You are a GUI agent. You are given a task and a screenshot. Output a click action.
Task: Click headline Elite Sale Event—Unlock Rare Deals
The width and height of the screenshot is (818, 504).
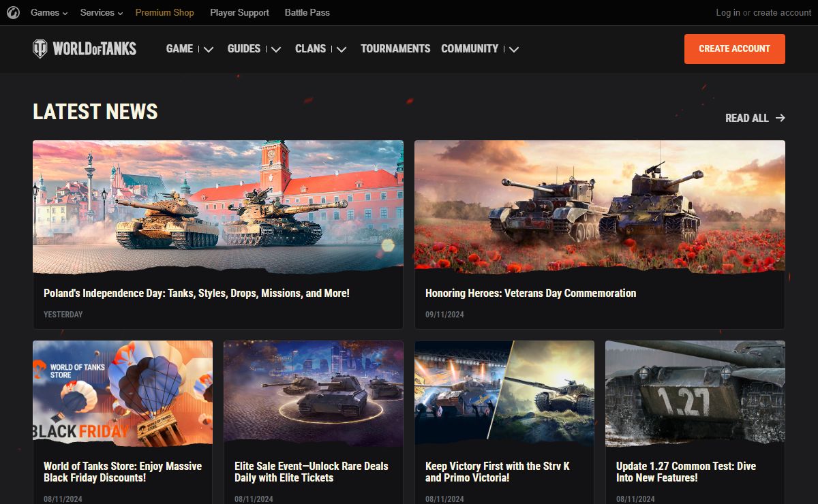pos(312,472)
